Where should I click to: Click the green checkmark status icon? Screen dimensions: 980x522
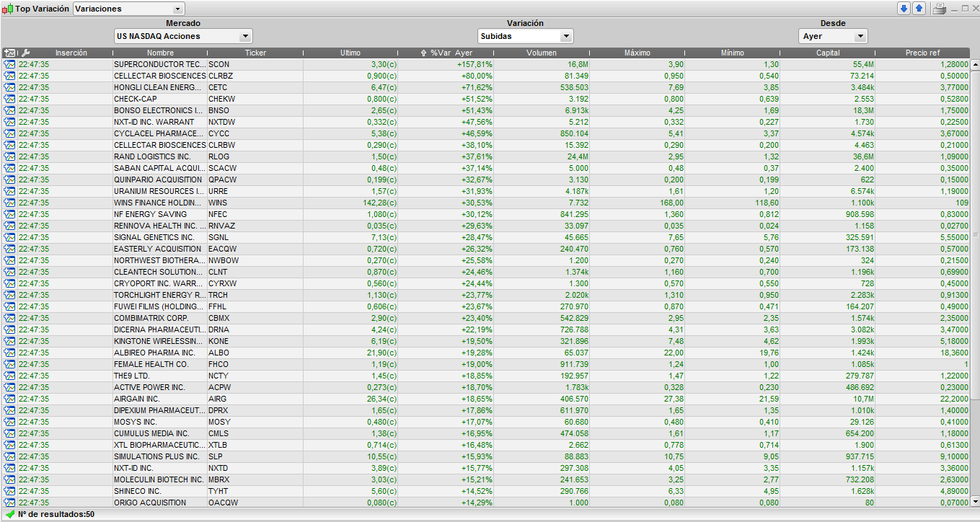10,514
